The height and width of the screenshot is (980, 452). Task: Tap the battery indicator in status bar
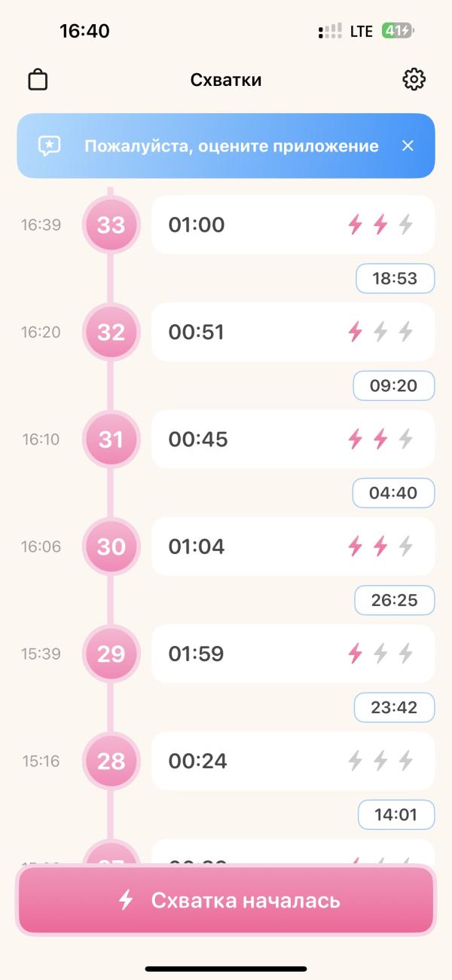click(x=397, y=31)
